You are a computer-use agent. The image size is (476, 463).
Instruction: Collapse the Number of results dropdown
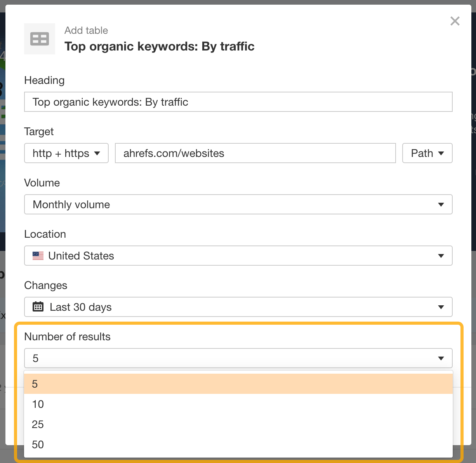pyautogui.click(x=238, y=358)
